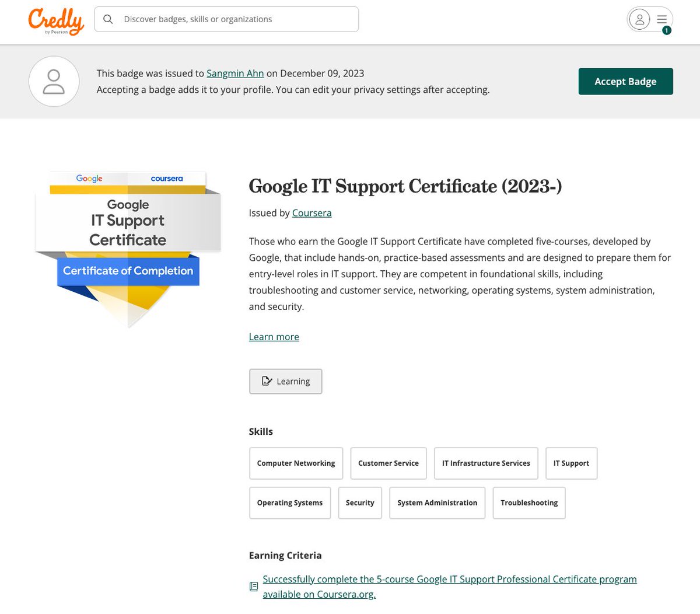Click the Coursera issuer link
This screenshot has height=614, width=700.
point(311,212)
